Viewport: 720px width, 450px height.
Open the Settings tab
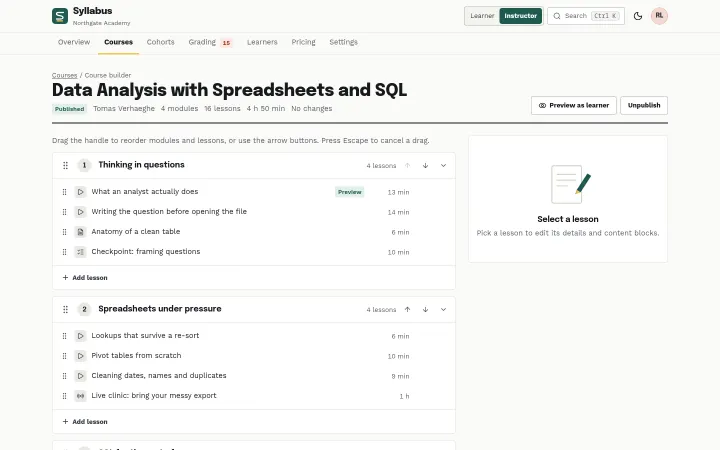343,42
